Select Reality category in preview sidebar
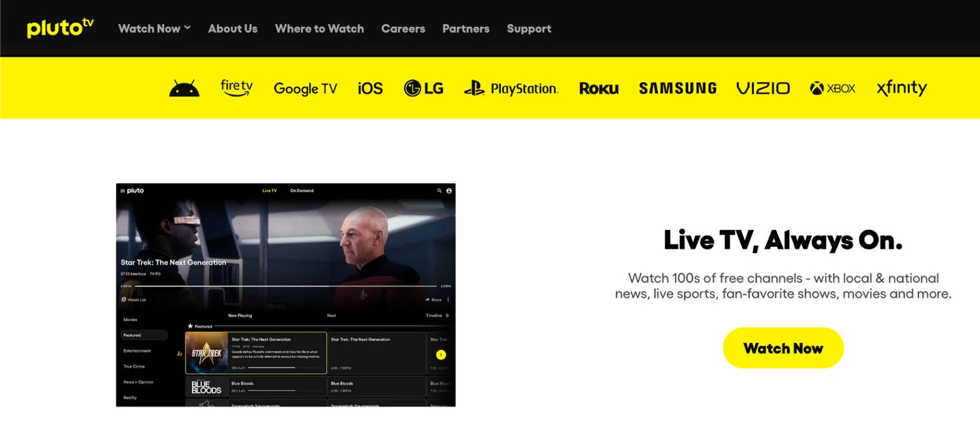Screen dimensions: 980x437 [130, 398]
